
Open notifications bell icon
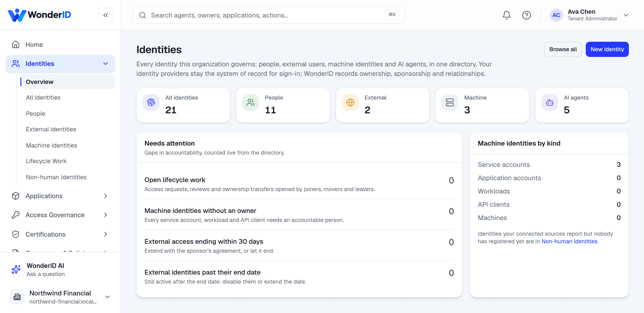pyautogui.click(x=506, y=15)
